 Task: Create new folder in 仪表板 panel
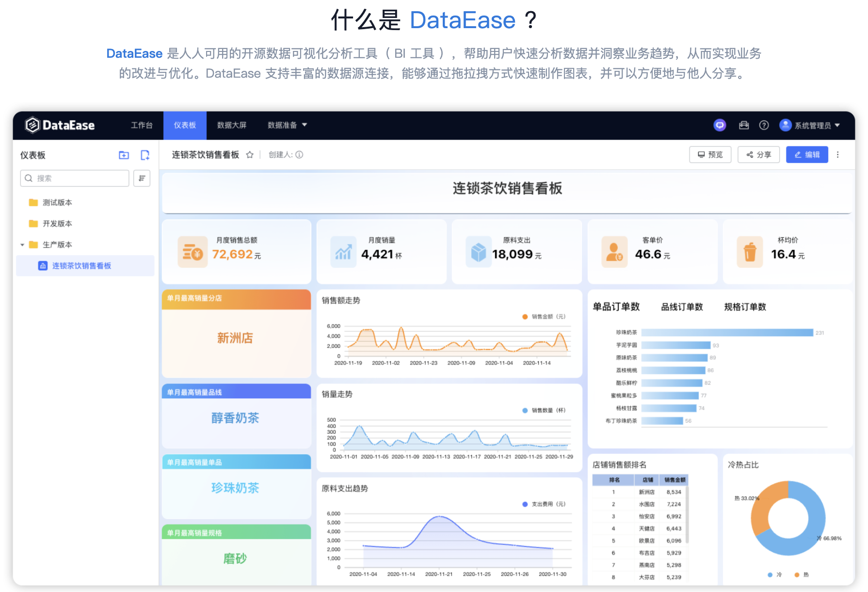(x=124, y=155)
